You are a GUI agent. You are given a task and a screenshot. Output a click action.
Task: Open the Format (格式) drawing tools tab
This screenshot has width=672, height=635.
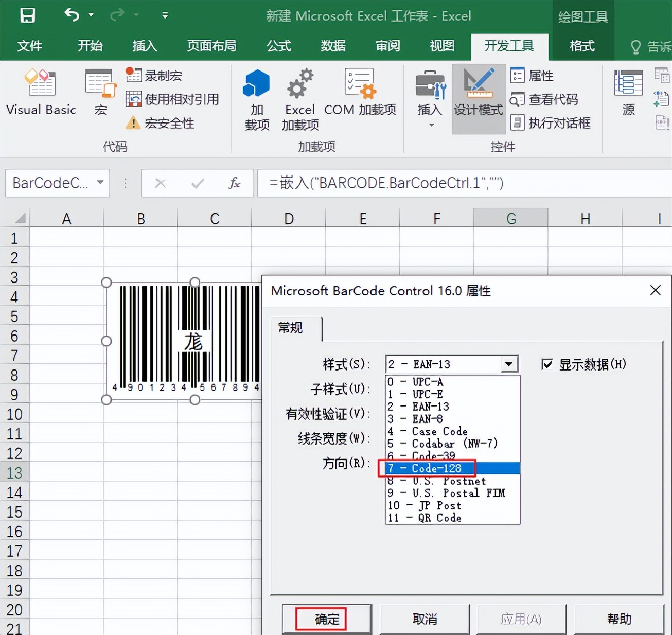click(582, 46)
